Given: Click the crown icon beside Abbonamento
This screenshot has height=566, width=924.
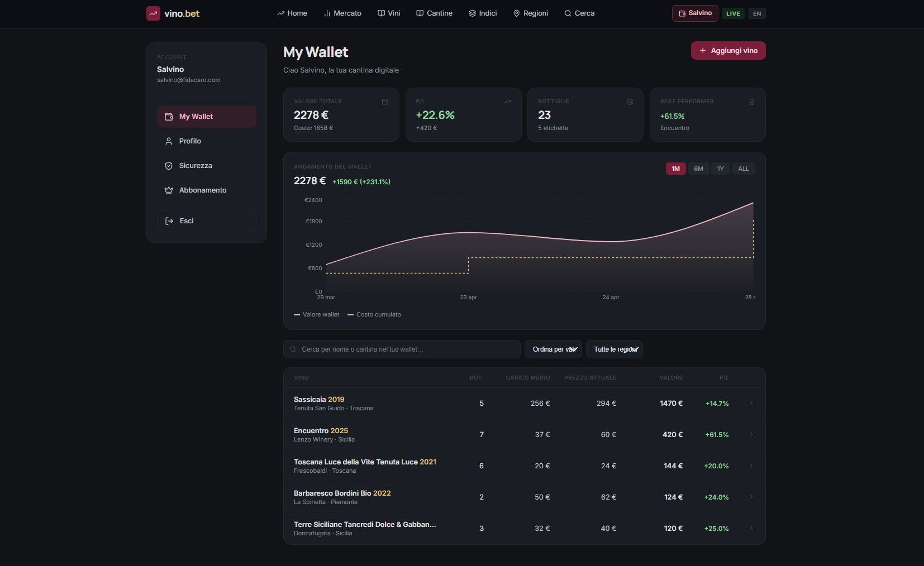Looking at the screenshot, I should tap(169, 190).
